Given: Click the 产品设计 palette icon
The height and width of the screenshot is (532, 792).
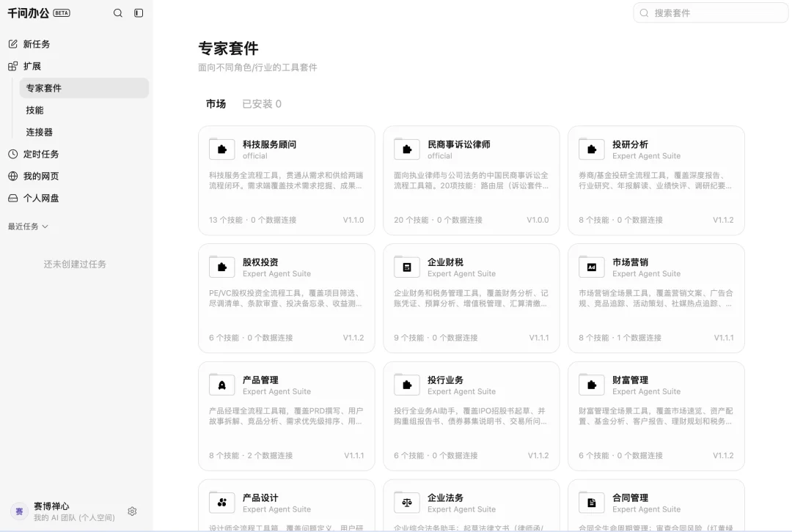Looking at the screenshot, I should (221, 503).
